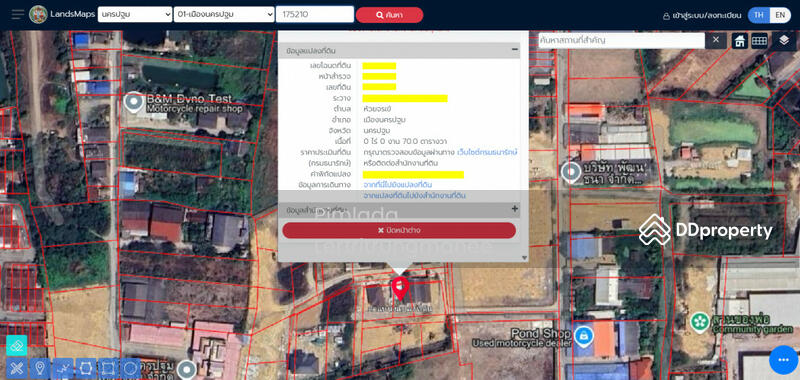Viewport: 800px width, 380px height.
Task: Switch language to TH
Action: tap(759, 15)
